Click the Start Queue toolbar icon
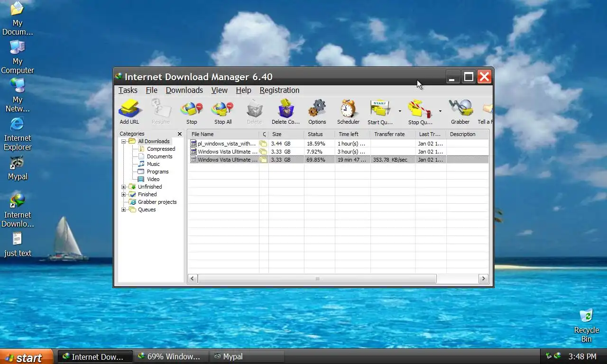This screenshot has width=607, height=364. click(380, 112)
